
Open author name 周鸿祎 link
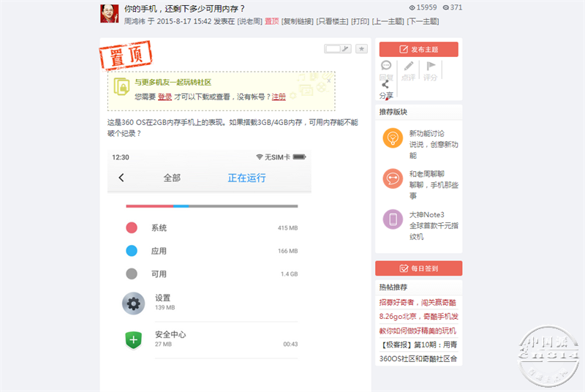coord(135,21)
